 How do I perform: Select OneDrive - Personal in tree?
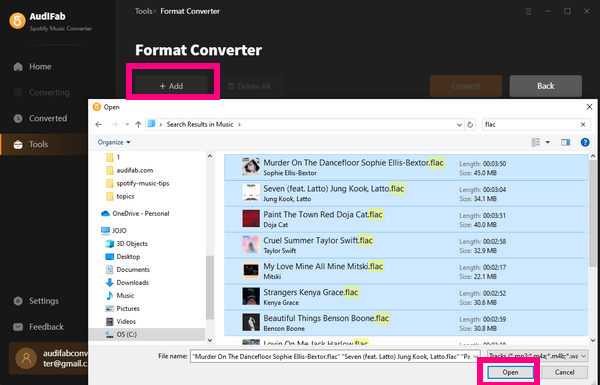point(135,214)
